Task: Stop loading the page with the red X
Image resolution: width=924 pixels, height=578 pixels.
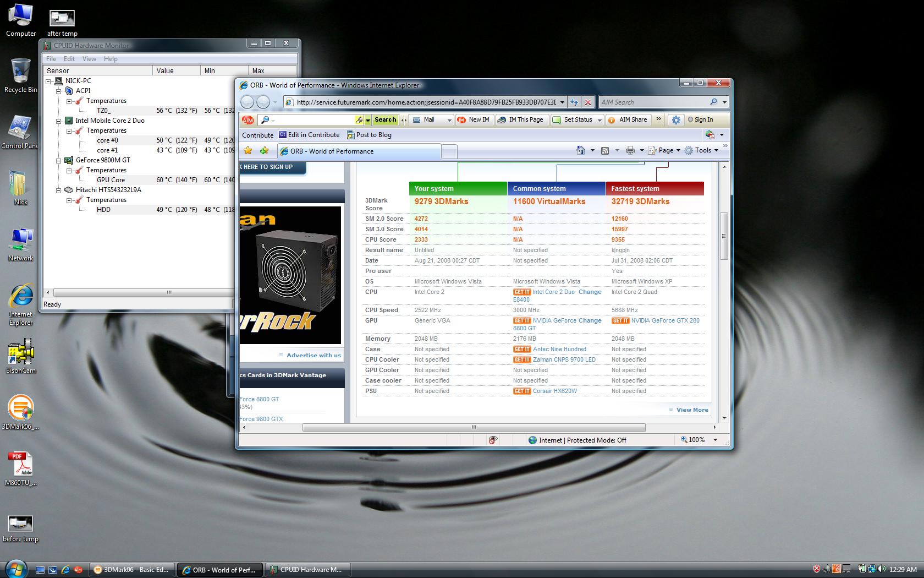Action: pos(588,102)
